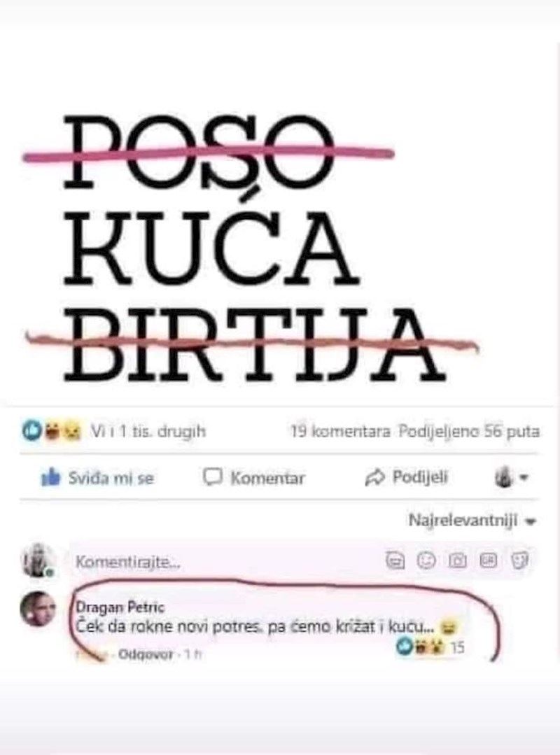This screenshot has width=560, height=755.
Task: Click the Podijeli share arrow icon
Action: pyautogui.click(x=374, y=477)
